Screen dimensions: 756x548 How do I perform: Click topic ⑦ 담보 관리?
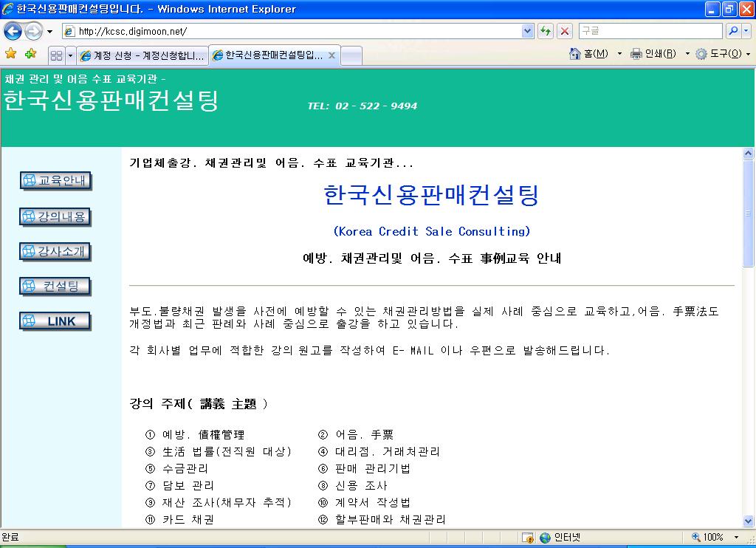click(179, 485)
